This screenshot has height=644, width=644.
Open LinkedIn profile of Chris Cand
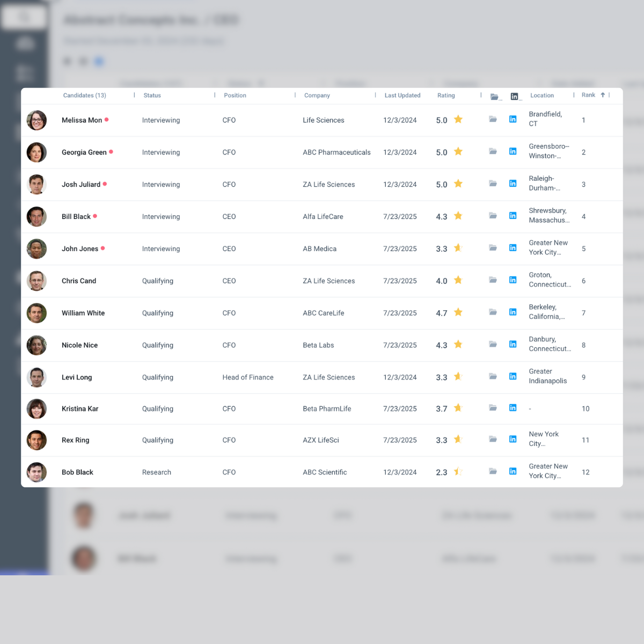(513, 280)
